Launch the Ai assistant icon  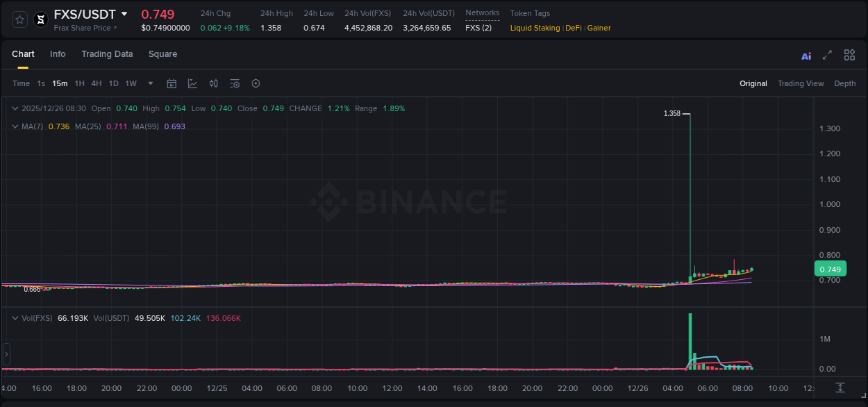click(806, 54)
